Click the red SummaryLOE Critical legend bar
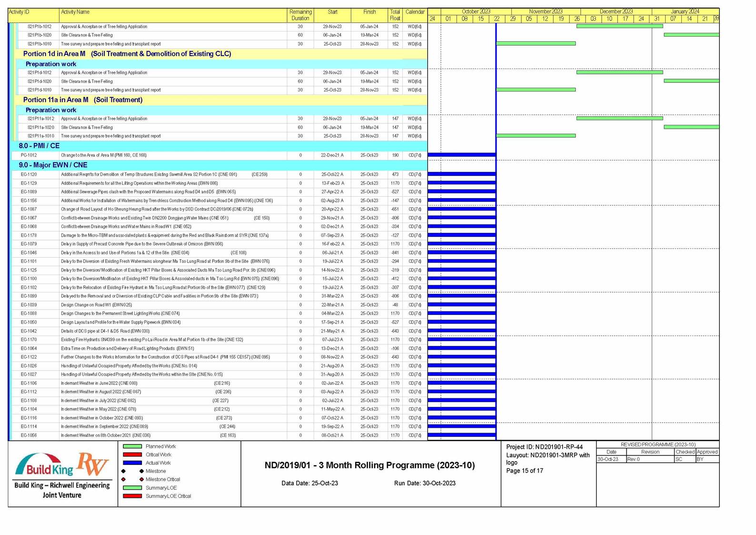 click(132, 496)
